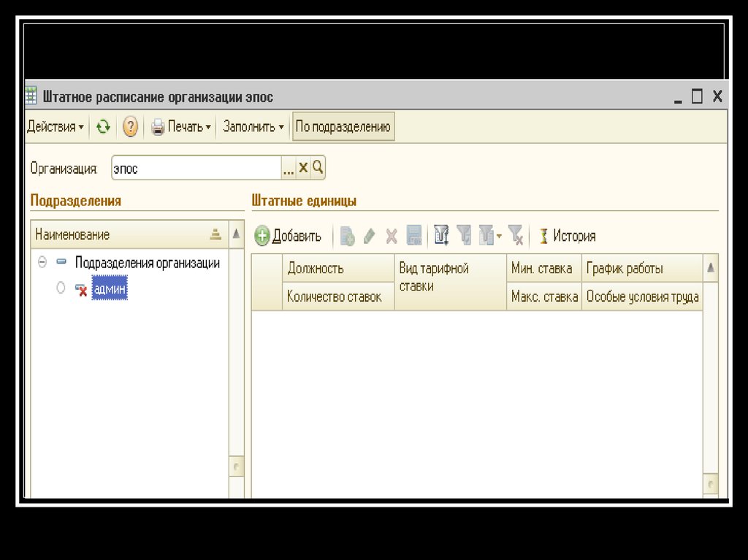Click the green refresh arrows icon

click(104, 127)
